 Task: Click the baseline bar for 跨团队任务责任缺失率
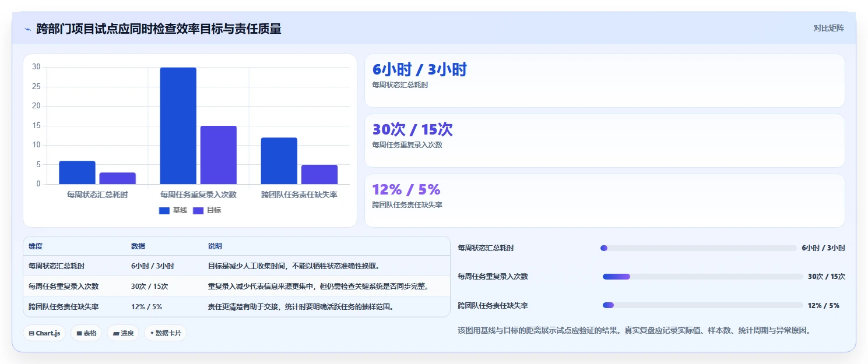279,161
